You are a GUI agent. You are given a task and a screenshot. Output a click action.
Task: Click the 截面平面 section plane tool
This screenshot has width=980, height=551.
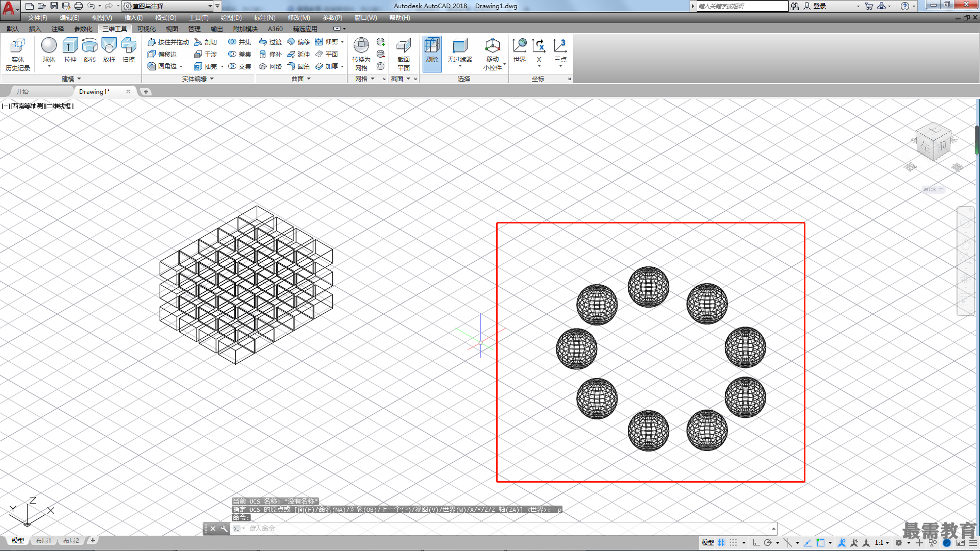tap(404, 54)
